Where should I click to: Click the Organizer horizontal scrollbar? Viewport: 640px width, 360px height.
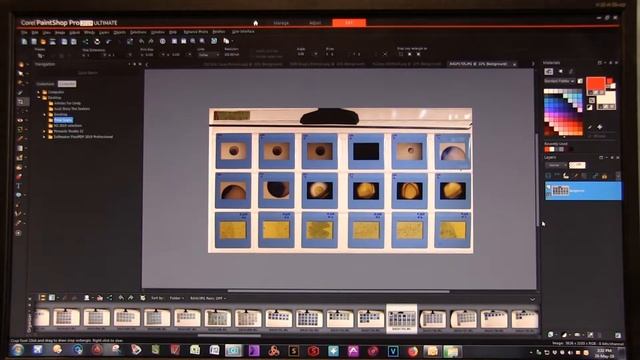229,336
